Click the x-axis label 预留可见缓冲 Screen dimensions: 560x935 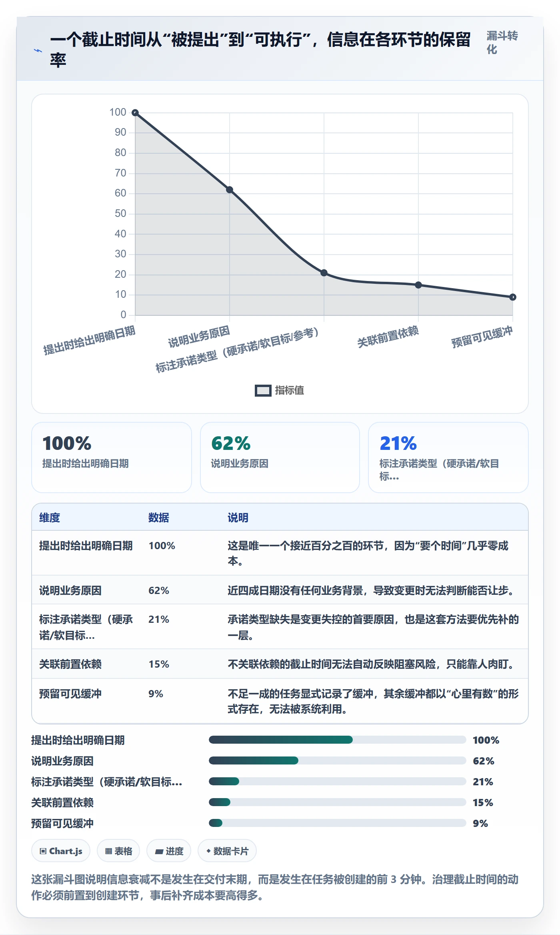point(482,337)
